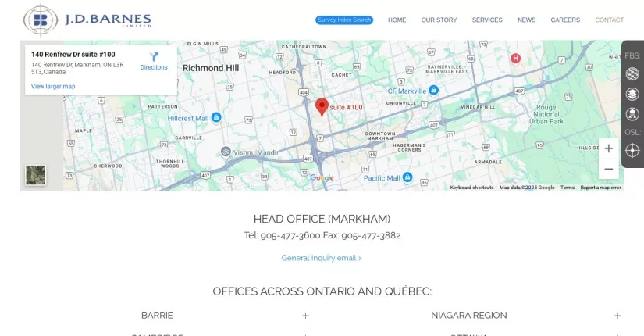Click the red hospital H marker

coord(515,59)
